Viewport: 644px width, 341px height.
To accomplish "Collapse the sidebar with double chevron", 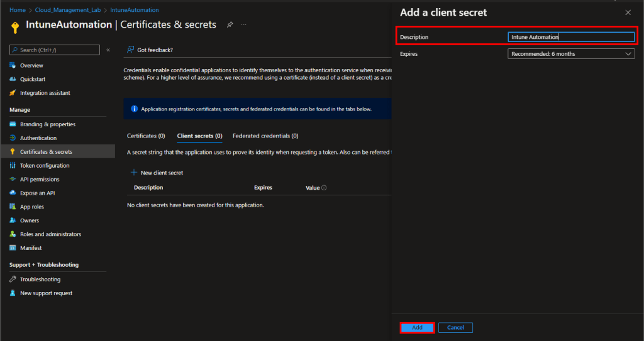I will coord(108,50).
